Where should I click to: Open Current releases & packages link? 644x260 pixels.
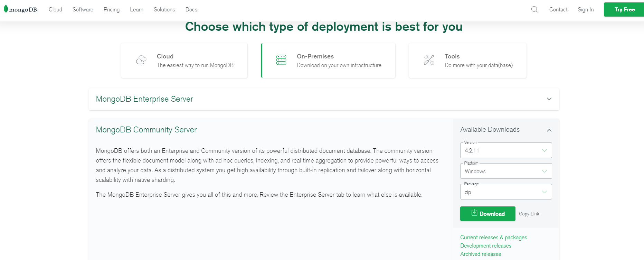(493, 238)
